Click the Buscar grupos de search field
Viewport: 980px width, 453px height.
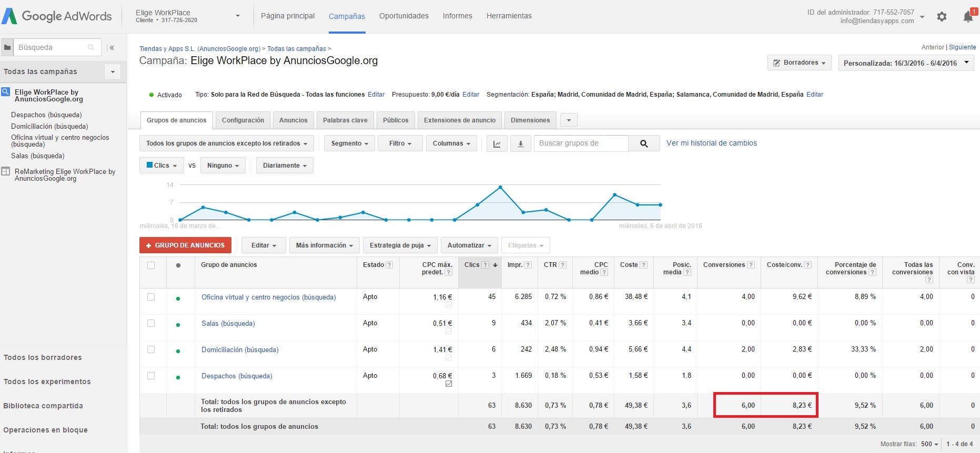point(581,143)
